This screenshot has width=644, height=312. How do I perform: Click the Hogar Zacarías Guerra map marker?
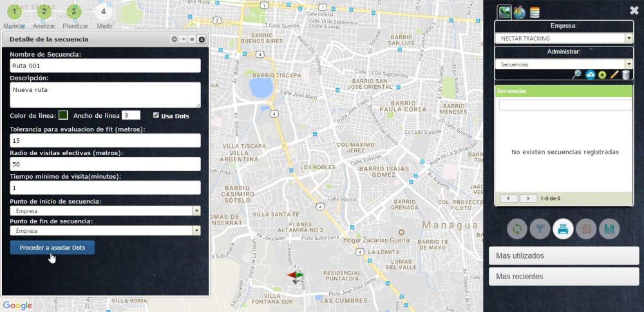[x=402, y=232]
